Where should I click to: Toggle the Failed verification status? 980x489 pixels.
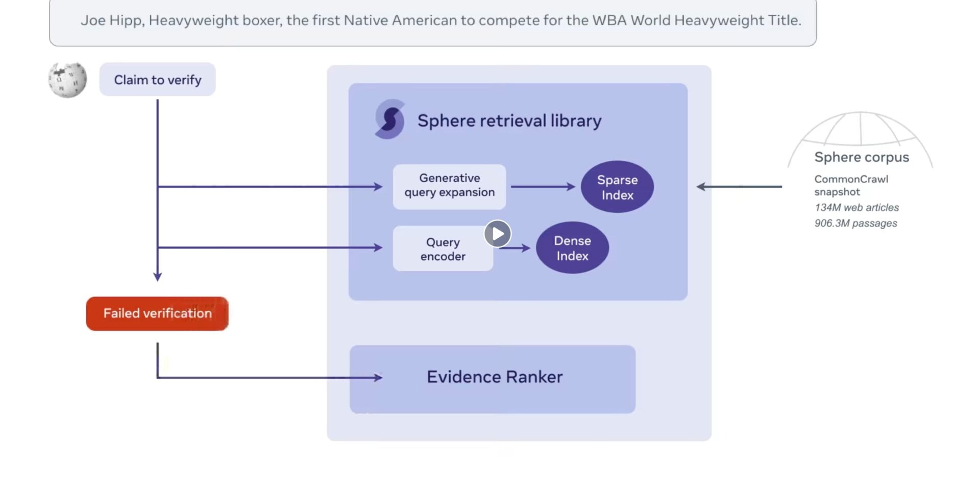point(157,313)
